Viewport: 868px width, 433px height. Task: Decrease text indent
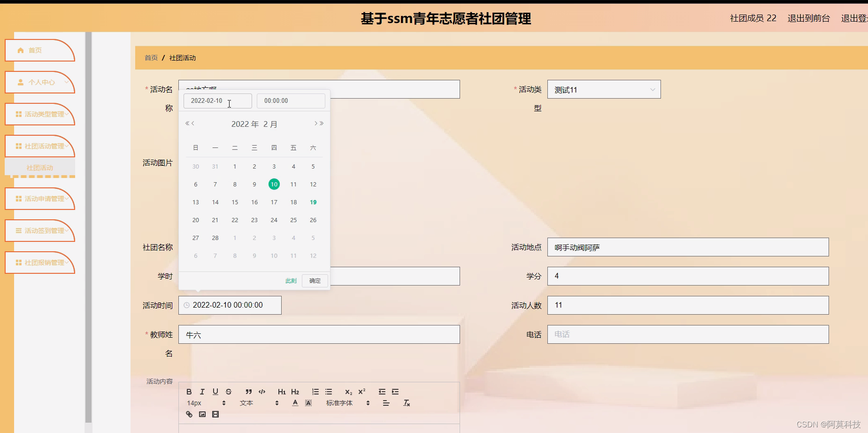point(382,392)
